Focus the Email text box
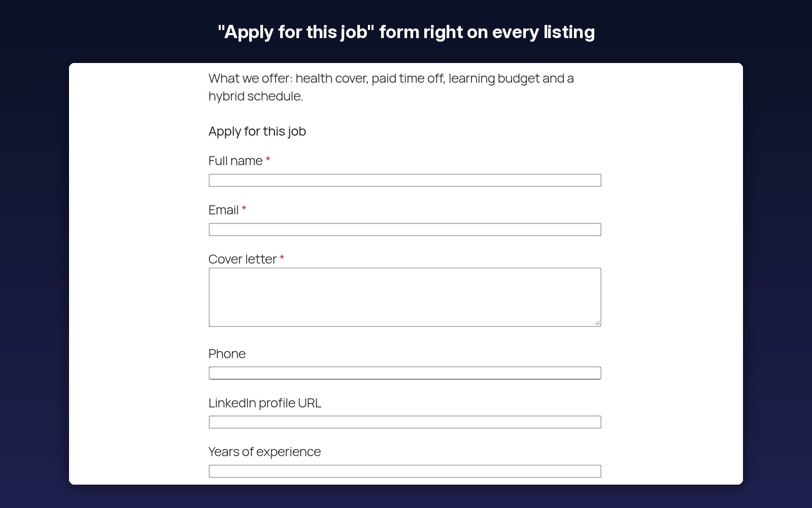 (404, 230)
